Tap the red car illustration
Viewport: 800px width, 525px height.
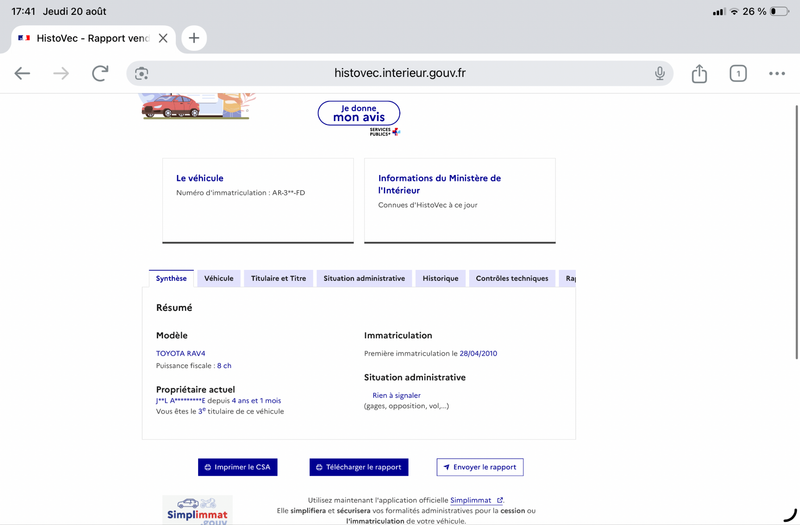point(171,106)
